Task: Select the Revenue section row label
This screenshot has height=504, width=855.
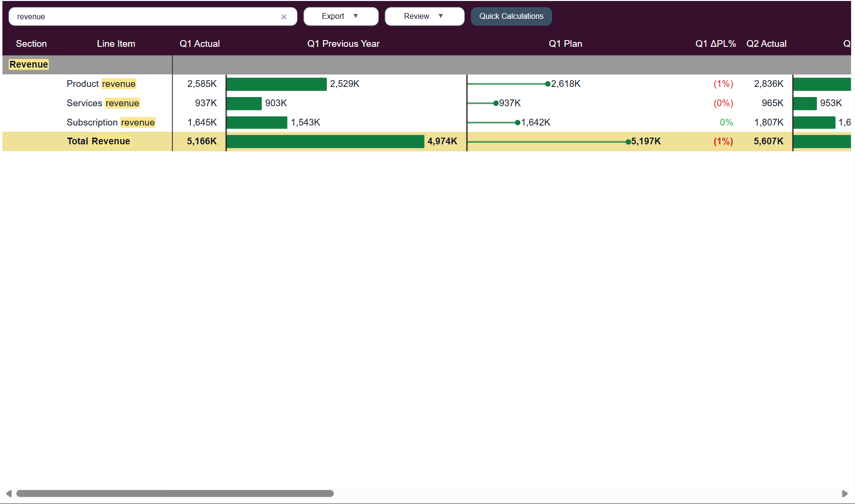Action: [29, 65]
